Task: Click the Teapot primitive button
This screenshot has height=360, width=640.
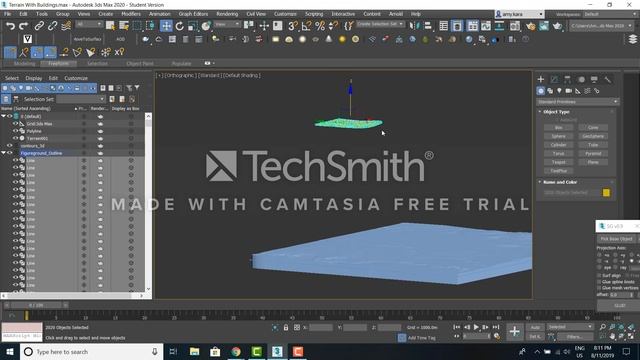Action: tap(558, 162)
